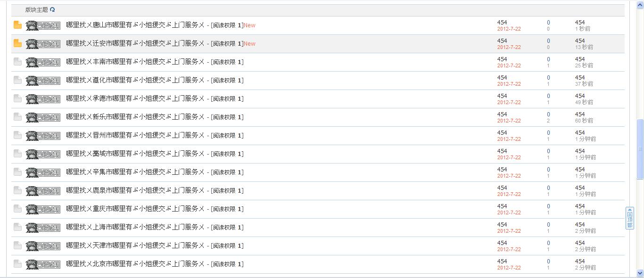Click author 454 above the date in 承德市 row
Image resolution: width=644 pixels, height=278 pixels.
click(x=502, y=96)
